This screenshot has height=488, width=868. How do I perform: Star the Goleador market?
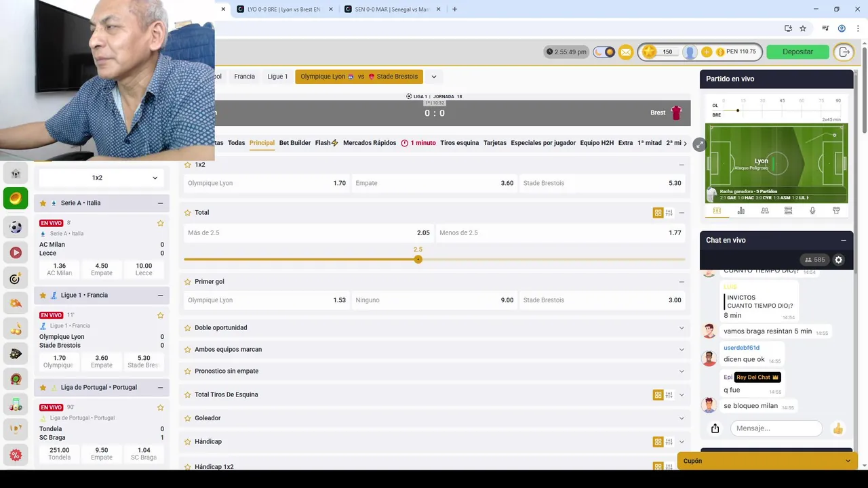click(x=188, y=418)
